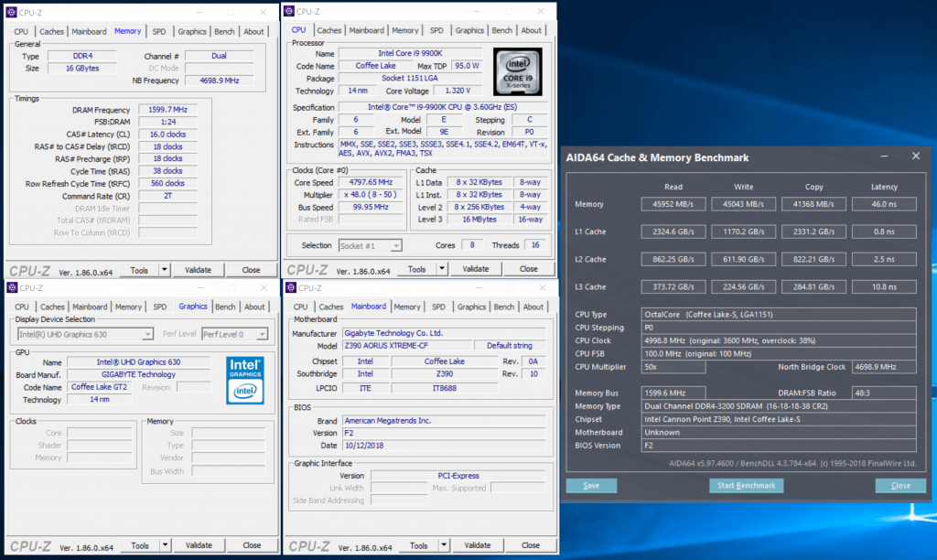Close the AIDA64 window via title bar X
Image resolution: width=937 pixels, height=560 pixels.
click(x=915, y=156)
